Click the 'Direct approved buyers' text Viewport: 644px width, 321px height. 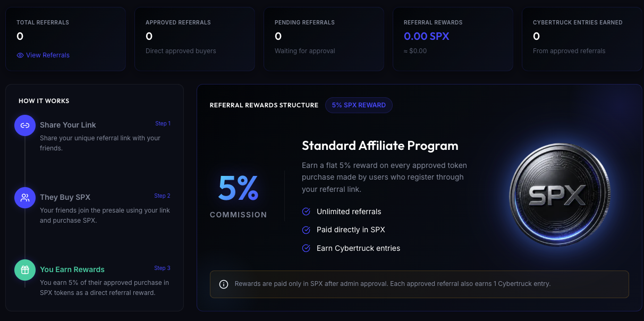[x=181, y=51]
